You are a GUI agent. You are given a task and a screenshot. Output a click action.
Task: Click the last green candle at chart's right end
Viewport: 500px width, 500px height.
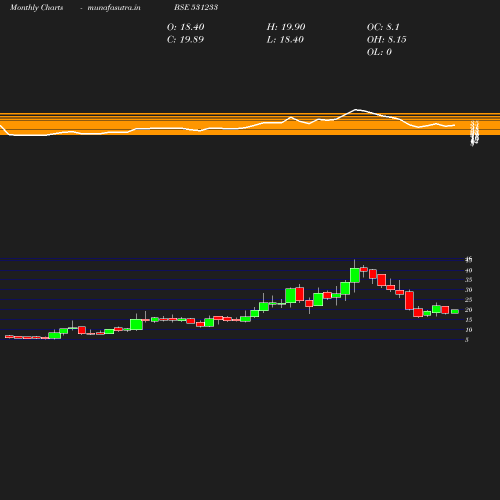[x=455, y=311]
